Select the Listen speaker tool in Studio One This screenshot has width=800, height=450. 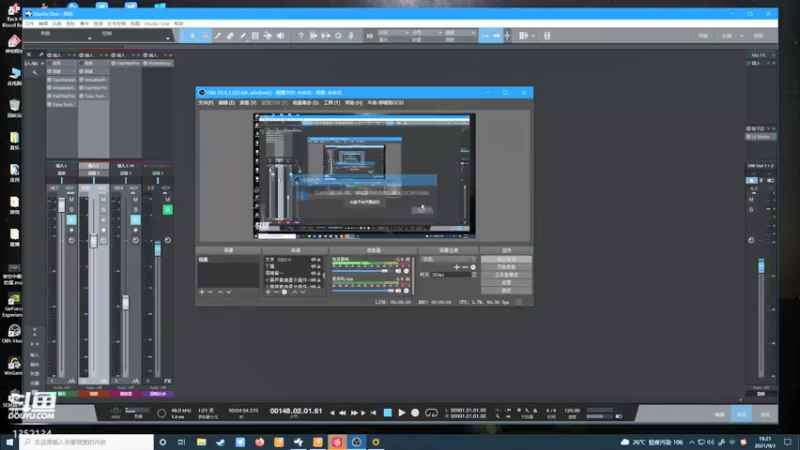[x=280, y=36]
